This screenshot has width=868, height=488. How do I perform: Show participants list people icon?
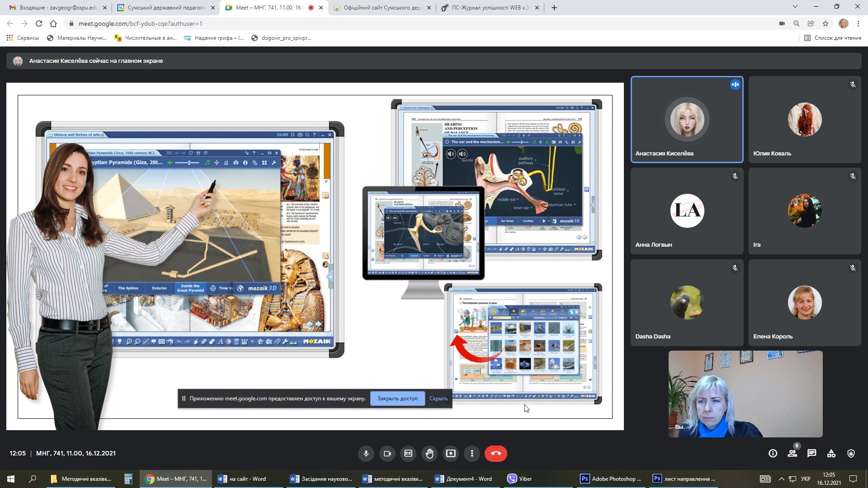(793, 454)
